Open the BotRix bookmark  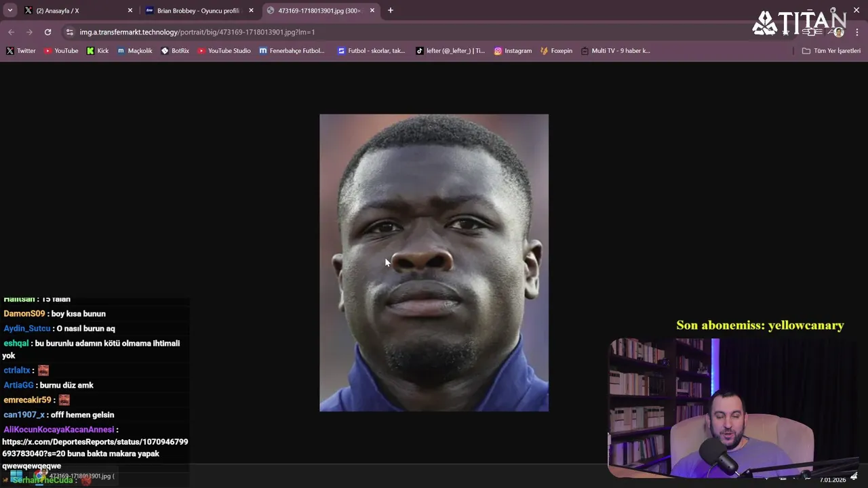point(175,51)
